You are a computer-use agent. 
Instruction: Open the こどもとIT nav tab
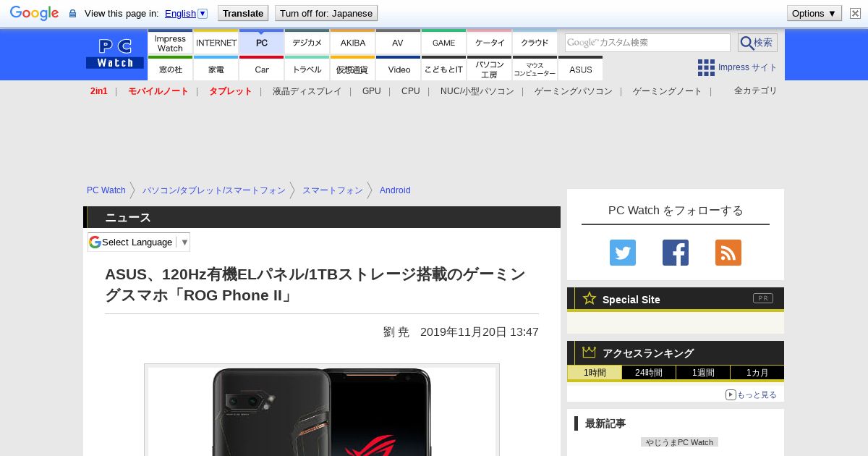[x=444, y=69]
